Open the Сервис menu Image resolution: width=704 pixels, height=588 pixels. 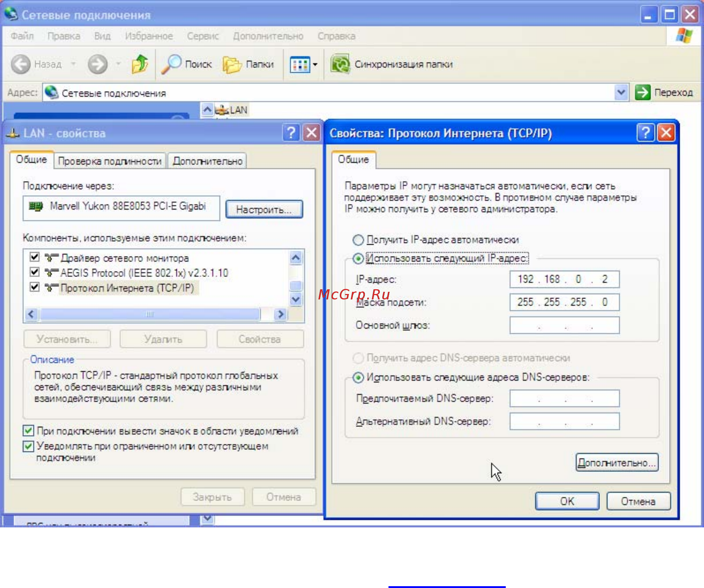(x=203, y=36)
